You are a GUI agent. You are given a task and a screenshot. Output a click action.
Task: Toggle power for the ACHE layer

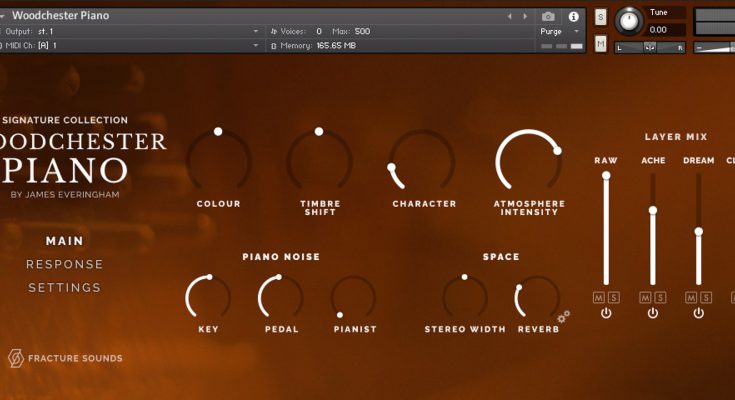[652, 313]
